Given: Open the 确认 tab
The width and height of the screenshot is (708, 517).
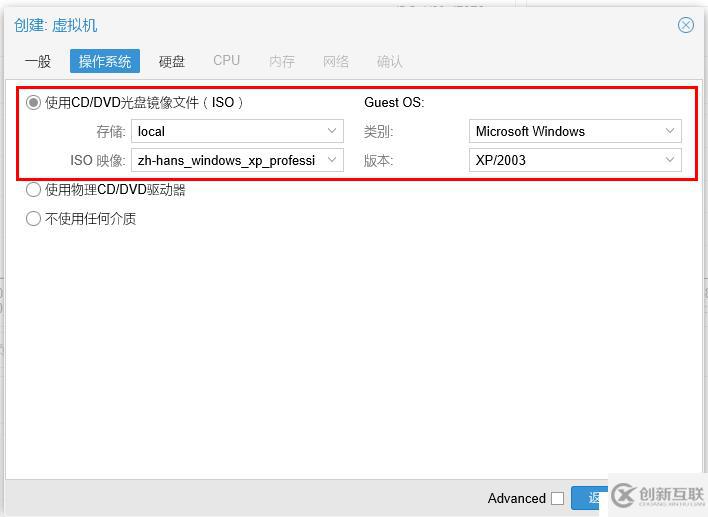Looking at the screenshot, I should coord(389,61).
